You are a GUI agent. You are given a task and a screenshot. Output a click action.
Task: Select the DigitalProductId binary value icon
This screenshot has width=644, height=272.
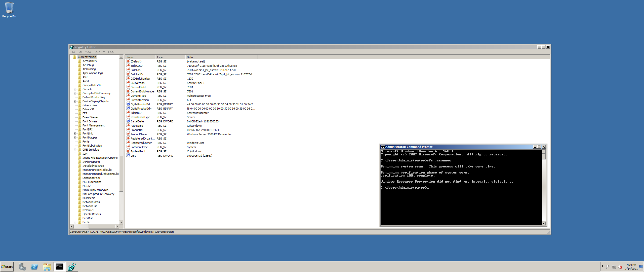tap(128, 104)
